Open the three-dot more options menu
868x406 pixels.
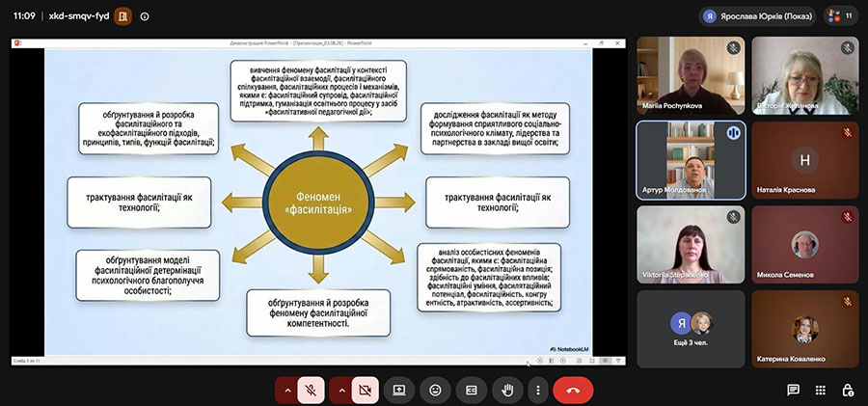(x=537, y=391)
